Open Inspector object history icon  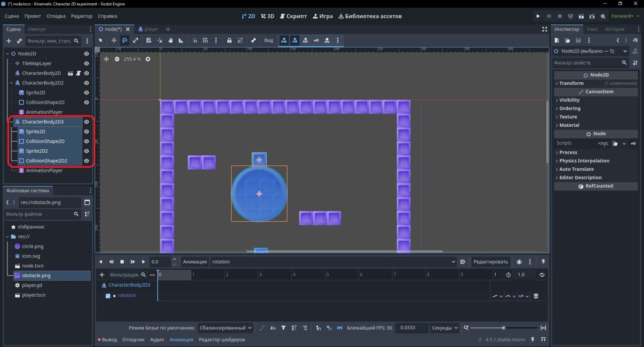pyautogui.click(x=635, y=40)
